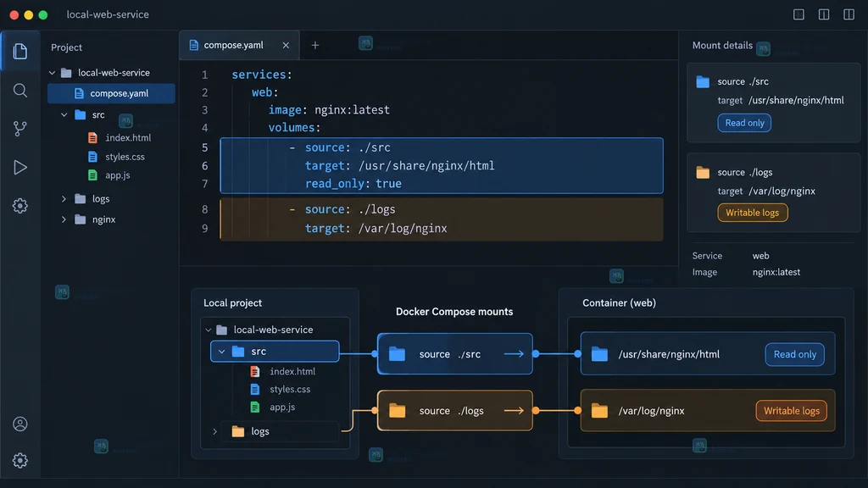Click the source ./logs mount box
This screenshot has width=868, height=488.
(455, 411)
